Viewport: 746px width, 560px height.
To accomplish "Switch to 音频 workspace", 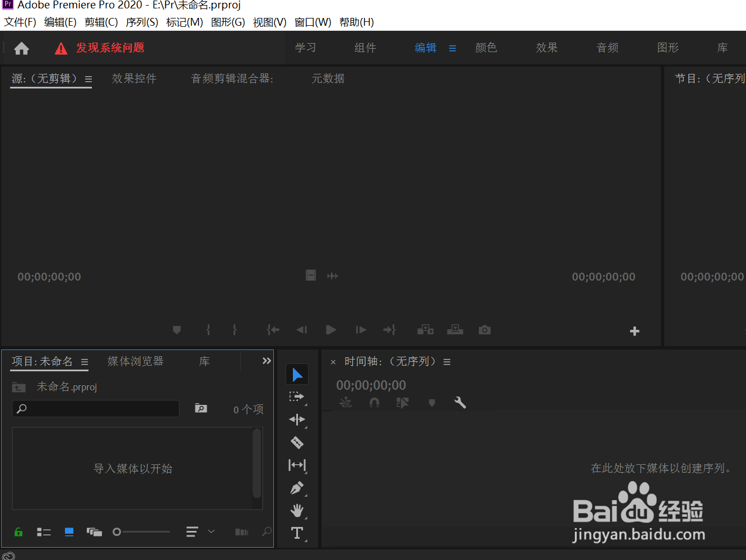I will 608,48.
